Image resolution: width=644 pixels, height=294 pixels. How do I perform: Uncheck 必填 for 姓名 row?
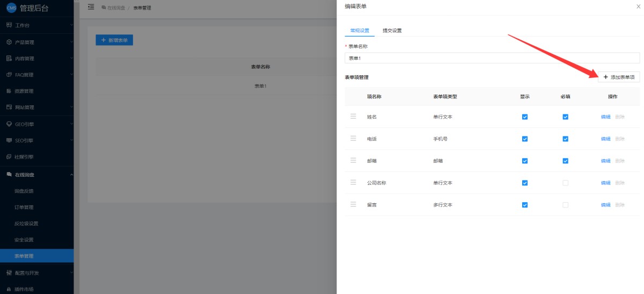pyautogui.click(x=565, y=117)
